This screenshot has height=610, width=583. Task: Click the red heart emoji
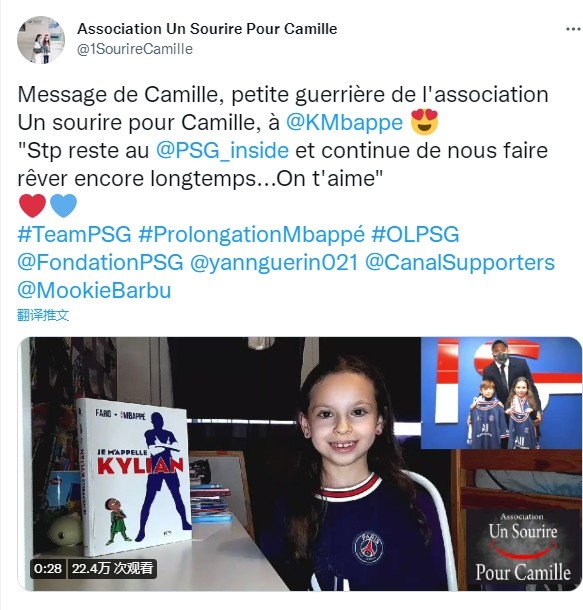pos(33,206)
